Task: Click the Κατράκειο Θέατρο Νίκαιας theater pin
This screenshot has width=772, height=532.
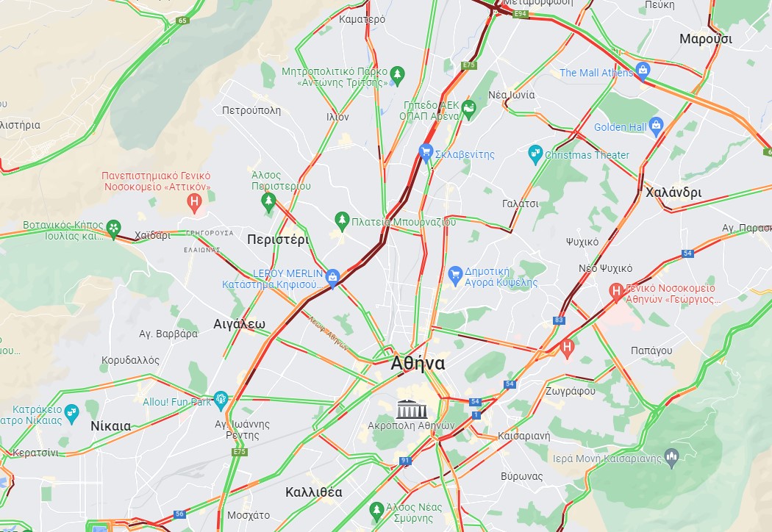Action: (x=71, y=414)
